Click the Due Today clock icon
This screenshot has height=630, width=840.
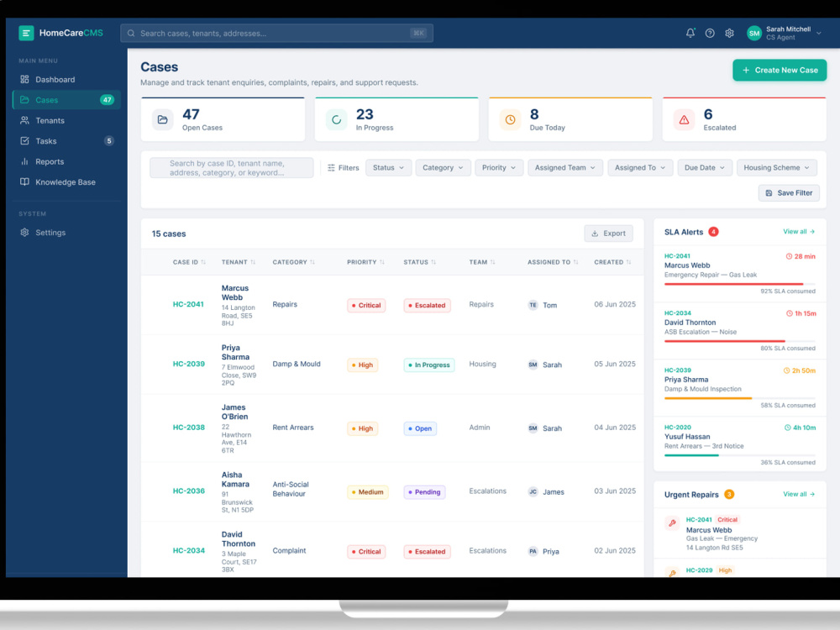coord(510,120)
